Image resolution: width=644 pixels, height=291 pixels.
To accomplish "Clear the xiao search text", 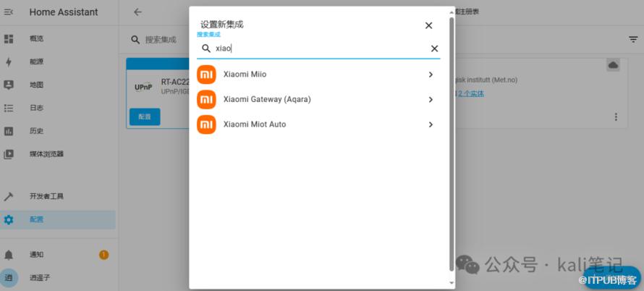I will [x=435, y=48].
